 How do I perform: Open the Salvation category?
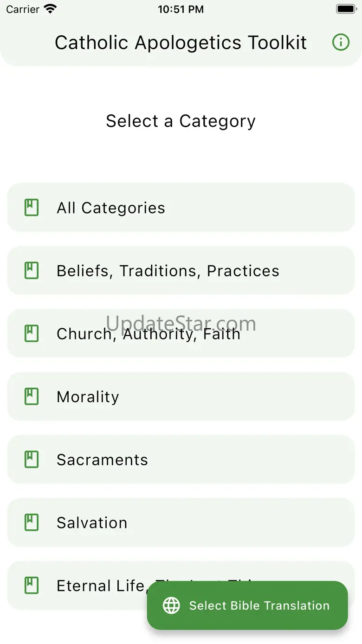click(181, 523)
